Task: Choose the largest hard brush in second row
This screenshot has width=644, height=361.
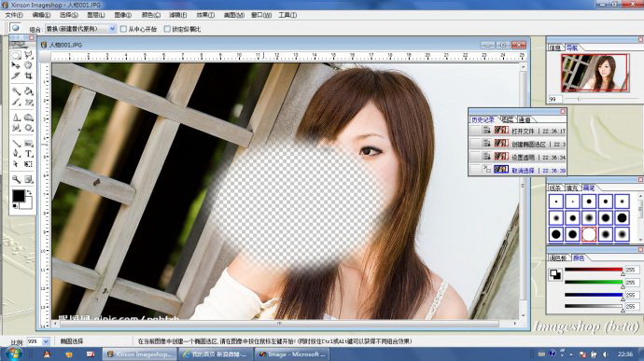Action: tap(622, 218)
